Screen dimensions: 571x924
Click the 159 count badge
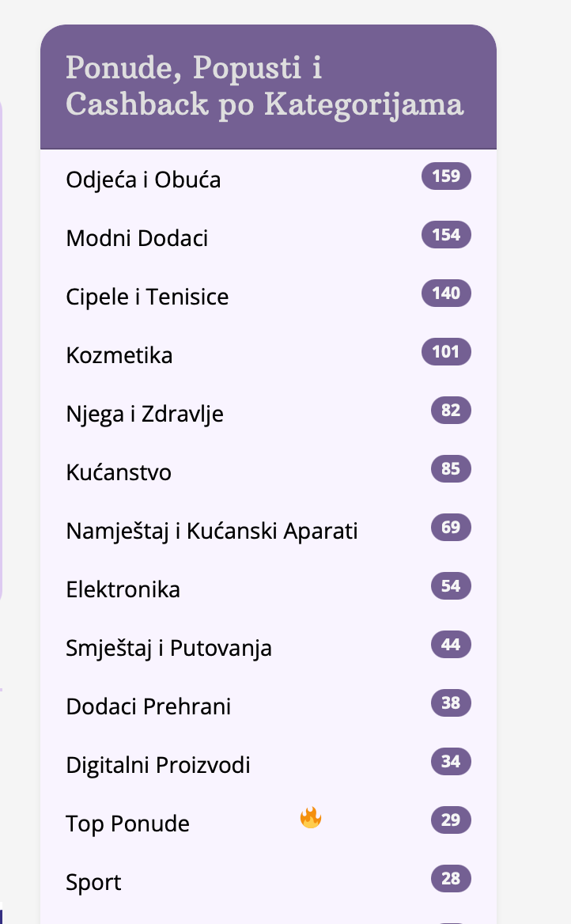[446, 176]
